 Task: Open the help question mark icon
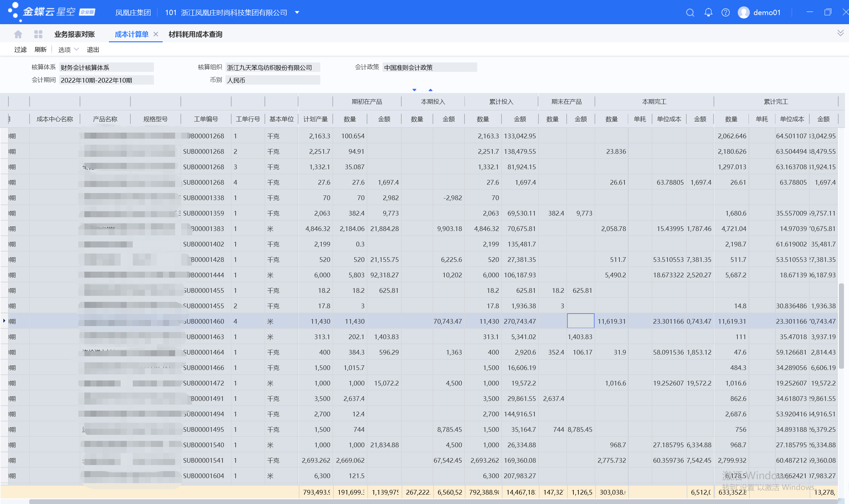(x=725, y=12)
